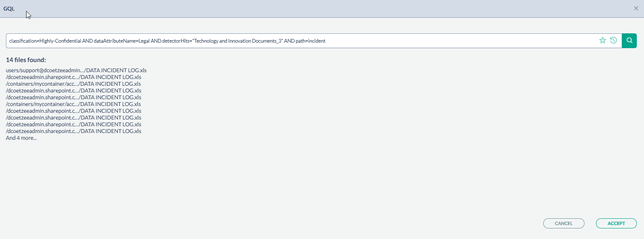Open the query history icon

click(x=614, y=41)
